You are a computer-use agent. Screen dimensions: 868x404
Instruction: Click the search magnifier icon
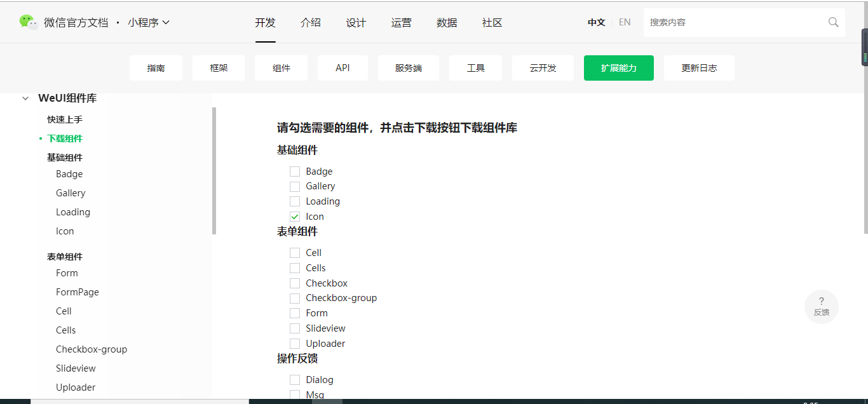click(x=833, y=22)
